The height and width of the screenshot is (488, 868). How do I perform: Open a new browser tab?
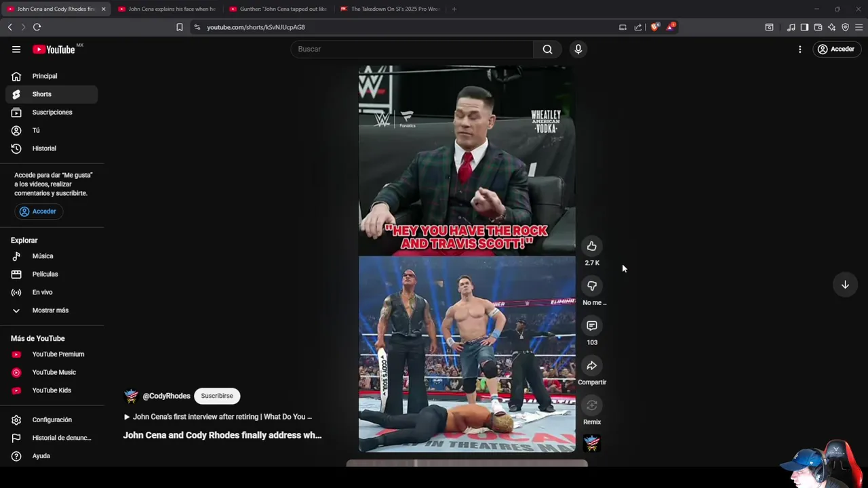[454, 9]
